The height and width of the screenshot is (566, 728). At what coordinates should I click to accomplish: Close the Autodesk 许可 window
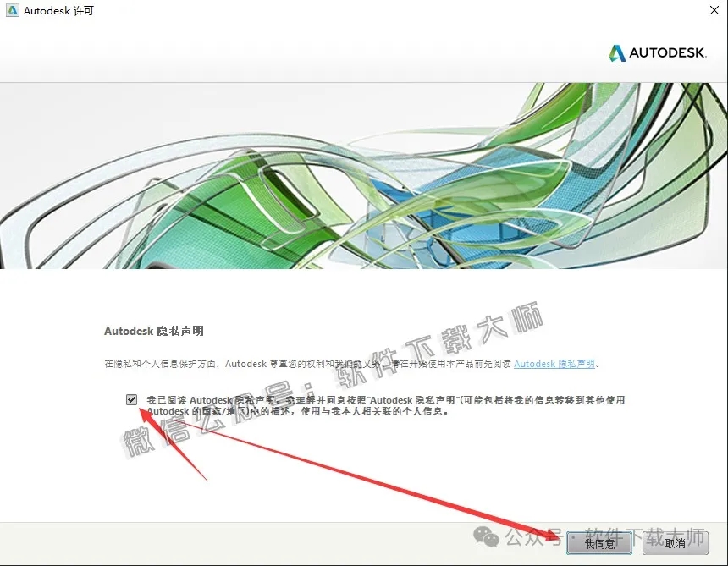tap(714, 11)
